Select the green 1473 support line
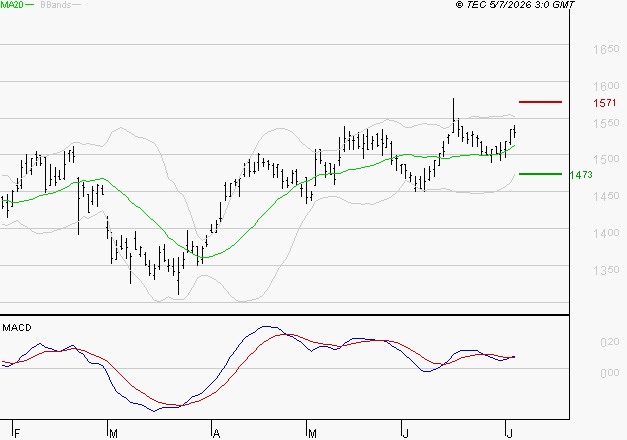This screenshot has width=627, height=440. pos(540,174)
